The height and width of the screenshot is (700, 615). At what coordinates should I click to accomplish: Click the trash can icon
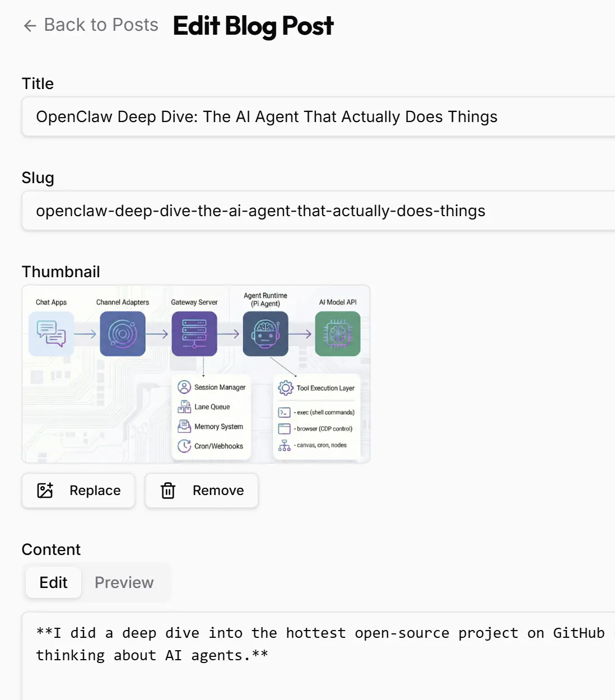point(168,491)
